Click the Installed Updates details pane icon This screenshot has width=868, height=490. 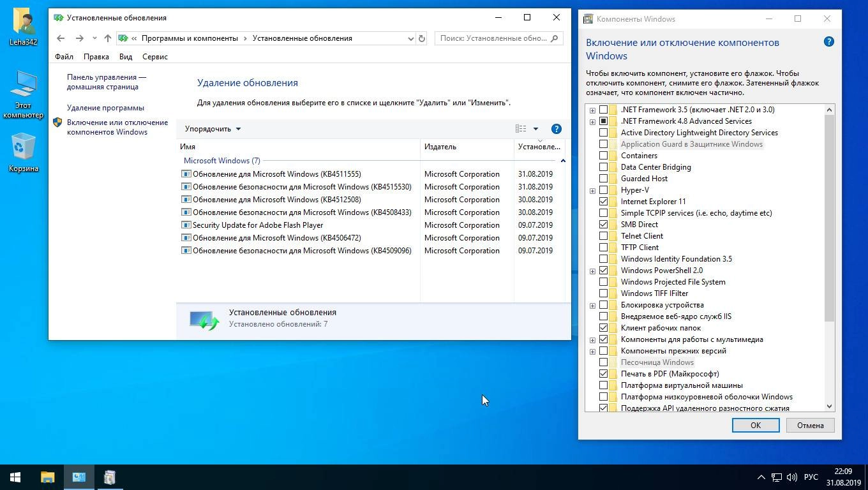(x=204, y=319)
